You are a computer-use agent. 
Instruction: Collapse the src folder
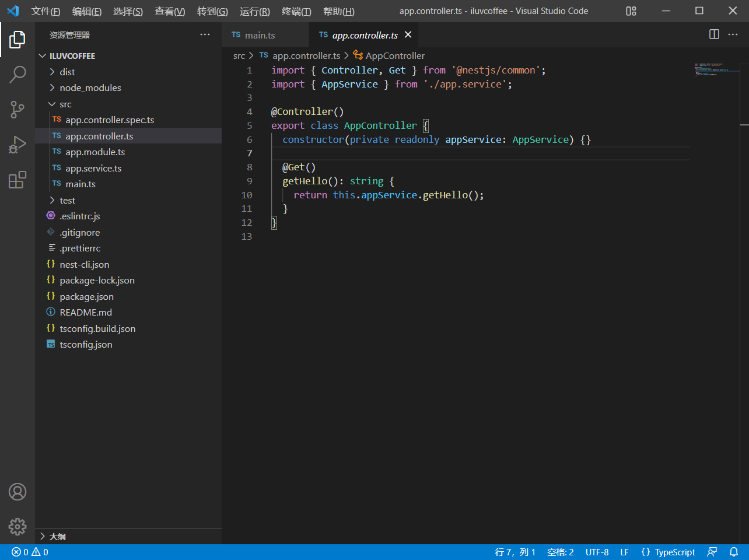(65, 104)
